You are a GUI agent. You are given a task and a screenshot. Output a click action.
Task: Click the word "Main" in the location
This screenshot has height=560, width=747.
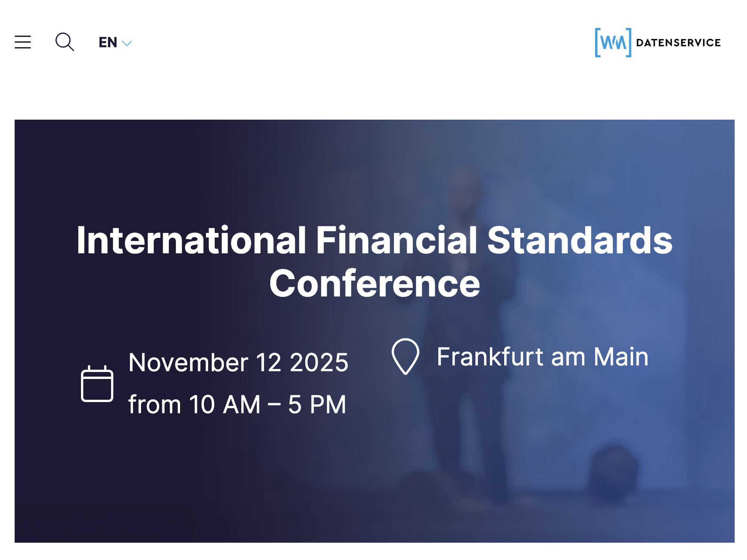(621, 357)
